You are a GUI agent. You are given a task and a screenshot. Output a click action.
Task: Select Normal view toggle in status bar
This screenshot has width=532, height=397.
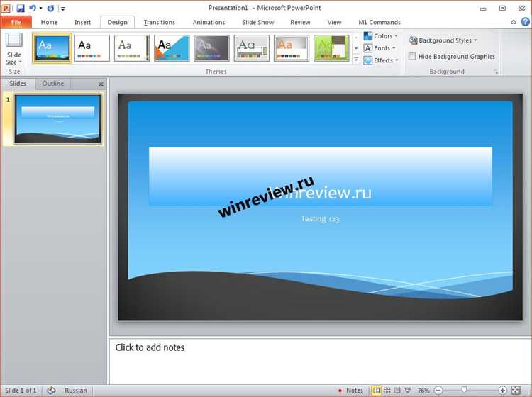[376, 391]
